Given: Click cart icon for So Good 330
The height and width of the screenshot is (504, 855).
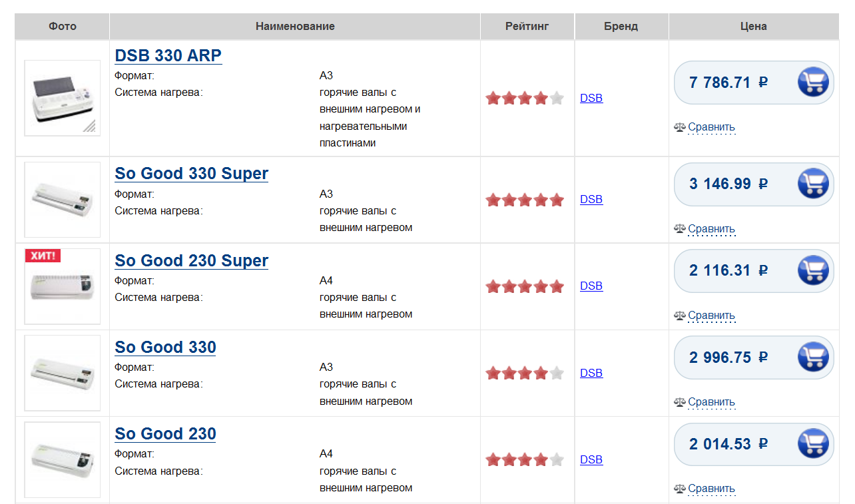Looking at the screenshot, I should click(813, 358).
